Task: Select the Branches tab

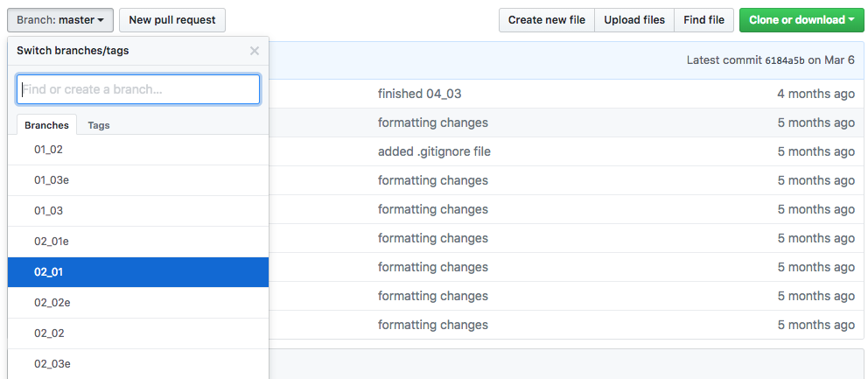Action: 46,125
